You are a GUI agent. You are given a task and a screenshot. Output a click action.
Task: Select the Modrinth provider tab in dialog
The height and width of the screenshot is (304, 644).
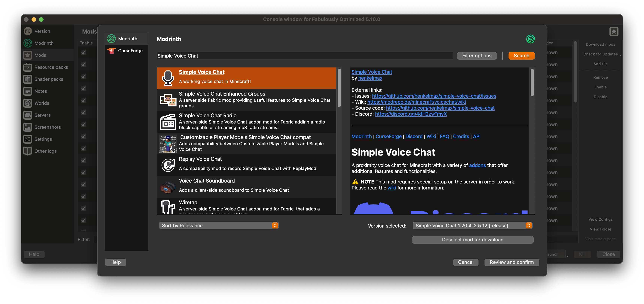click(126, 39)
